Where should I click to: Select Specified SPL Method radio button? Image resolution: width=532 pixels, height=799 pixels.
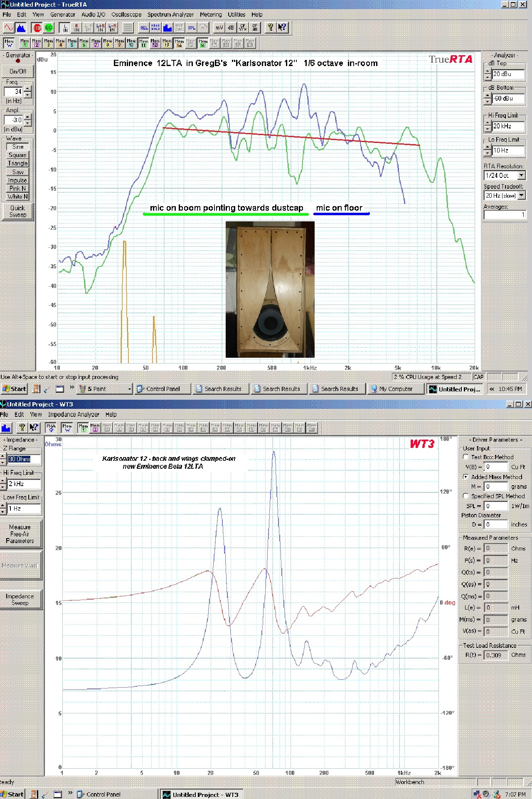click(x=466, y=496)
